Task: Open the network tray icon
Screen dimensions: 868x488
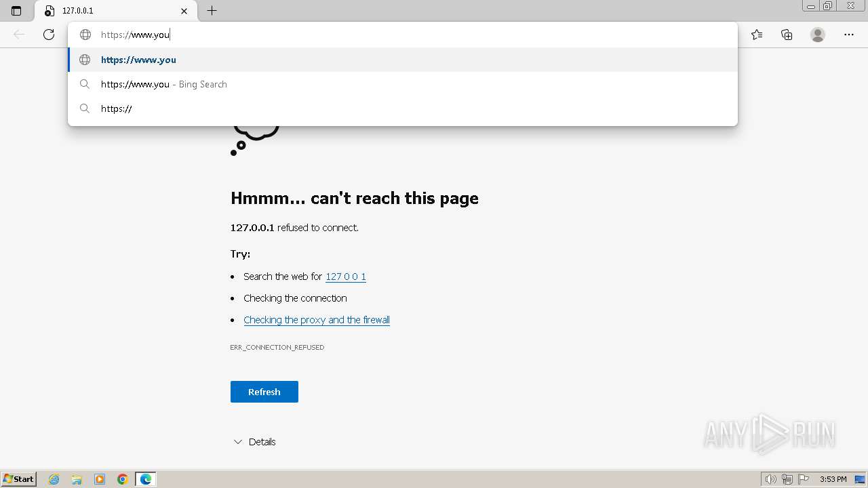Action: point(787,479)
